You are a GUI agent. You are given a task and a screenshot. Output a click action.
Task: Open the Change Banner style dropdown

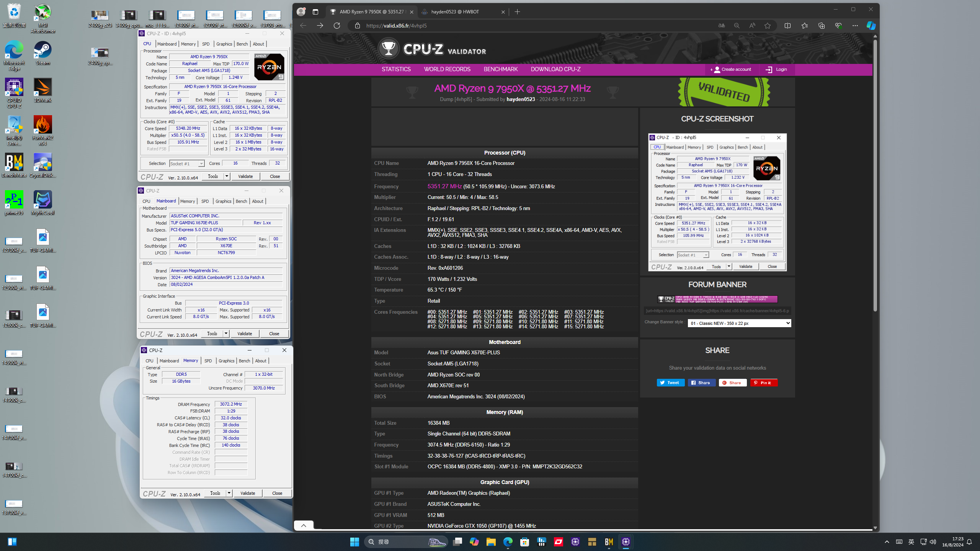tap(739, 323)
